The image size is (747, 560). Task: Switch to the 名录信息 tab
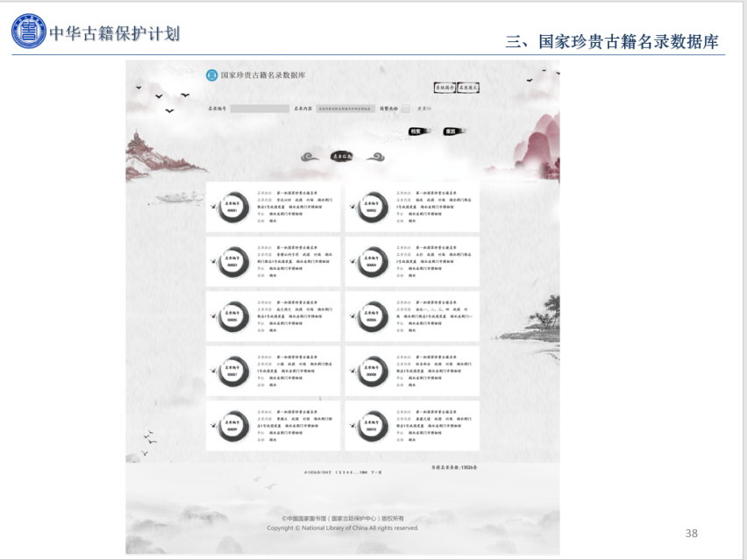point(342,157)
